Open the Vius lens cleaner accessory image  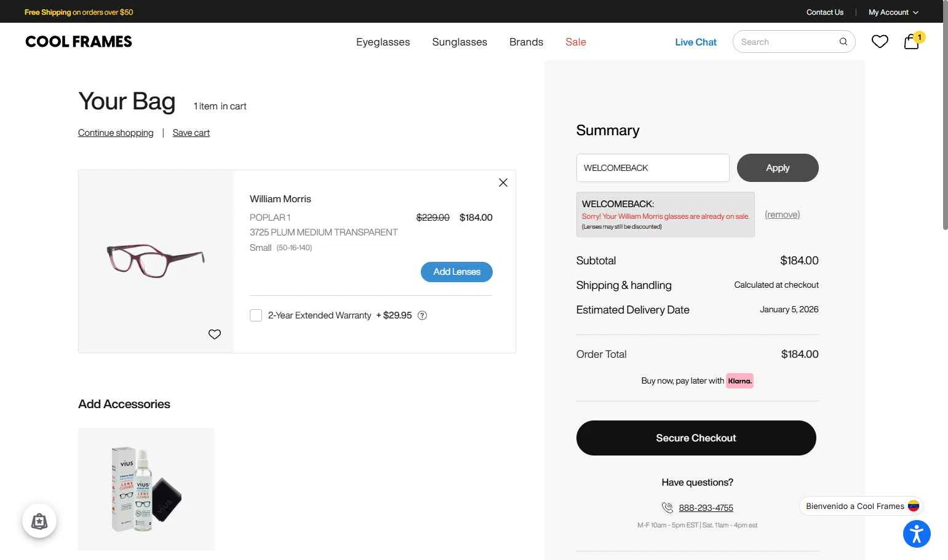[146, 489]
